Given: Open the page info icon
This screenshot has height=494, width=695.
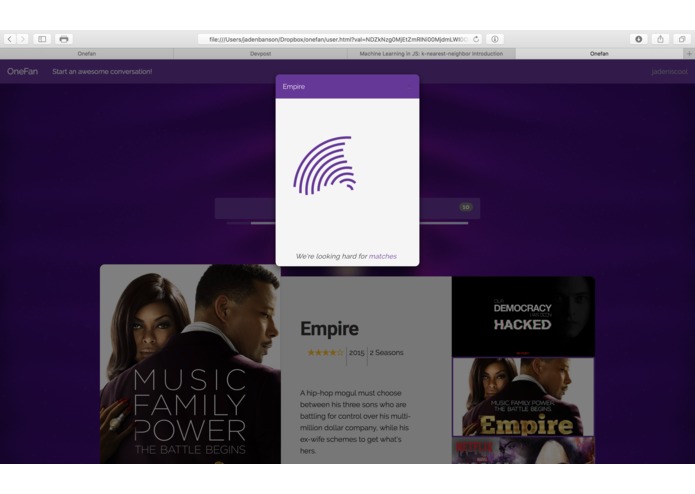Looking at the screenshot, I should pyautogui.click(x=495, y=39).
